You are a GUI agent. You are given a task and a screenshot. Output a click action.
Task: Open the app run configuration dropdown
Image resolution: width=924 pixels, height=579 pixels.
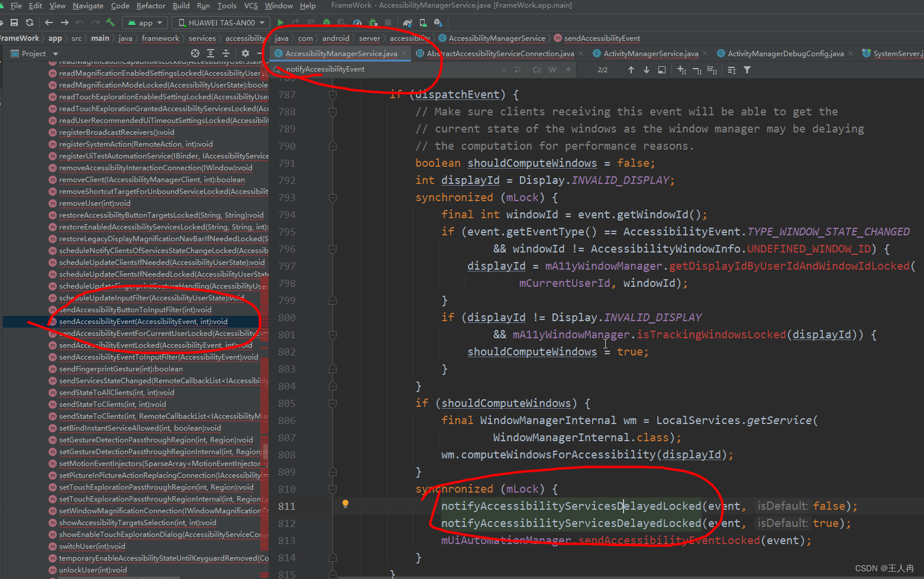[146, 22]
